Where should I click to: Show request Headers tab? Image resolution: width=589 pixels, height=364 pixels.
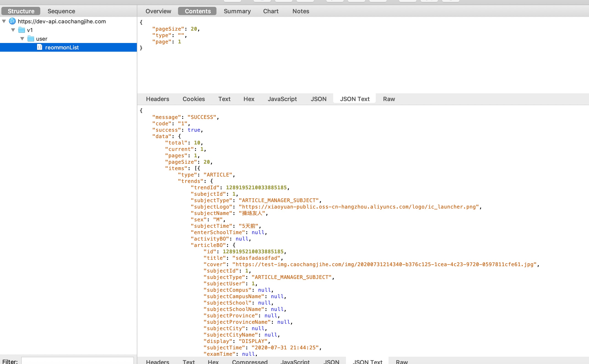pos(158,99)
